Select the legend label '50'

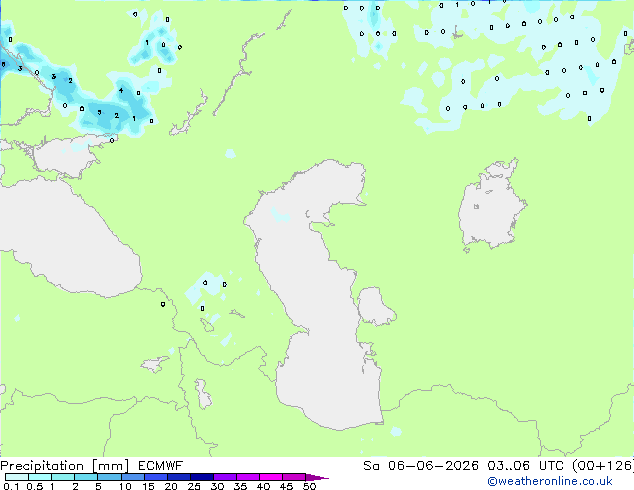pos(309,486)
